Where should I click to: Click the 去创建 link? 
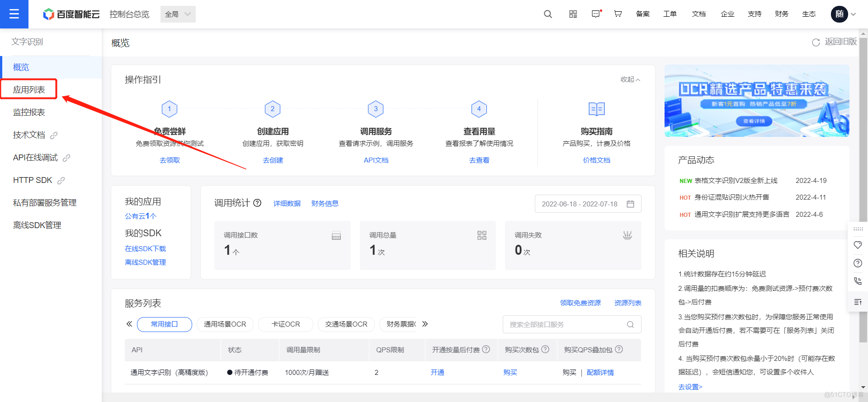[273, 160]
